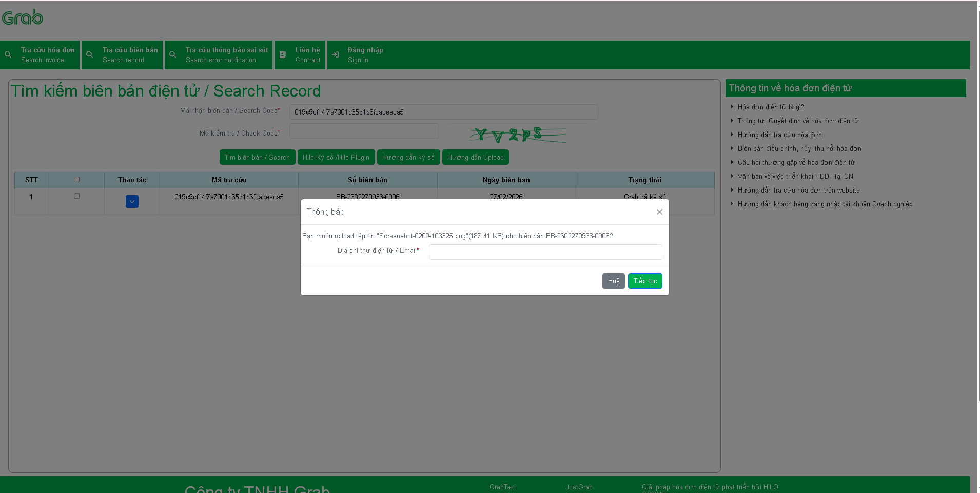Open the blue action dropdown in Thao tác
This screenshot has width=980, height=493.
[x=132, y=202]
